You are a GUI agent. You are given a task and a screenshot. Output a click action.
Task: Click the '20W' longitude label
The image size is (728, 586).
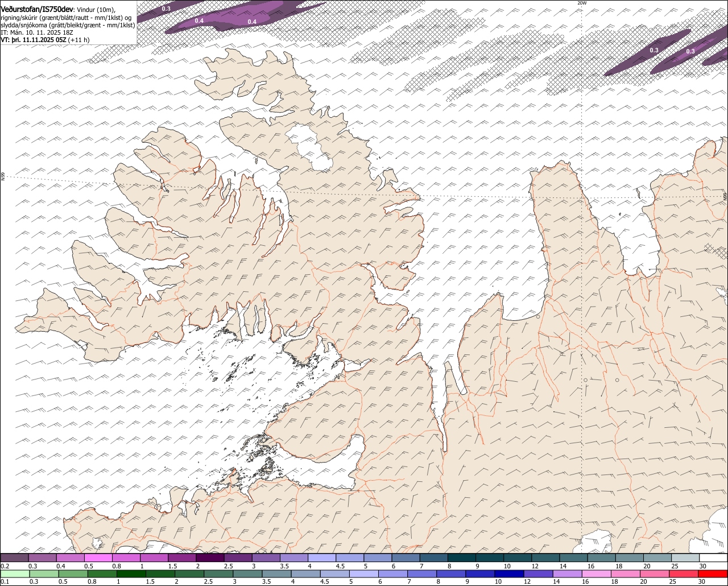pos(581,3)
